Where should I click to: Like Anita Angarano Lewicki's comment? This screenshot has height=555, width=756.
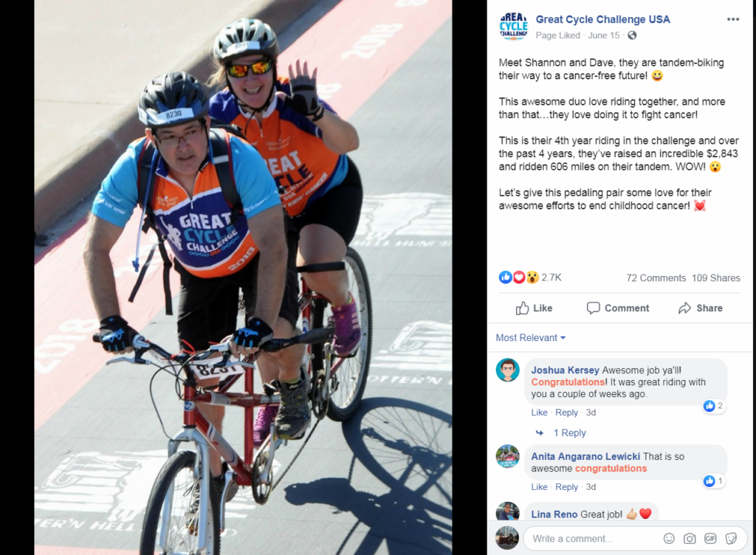[x=539, y=487]
